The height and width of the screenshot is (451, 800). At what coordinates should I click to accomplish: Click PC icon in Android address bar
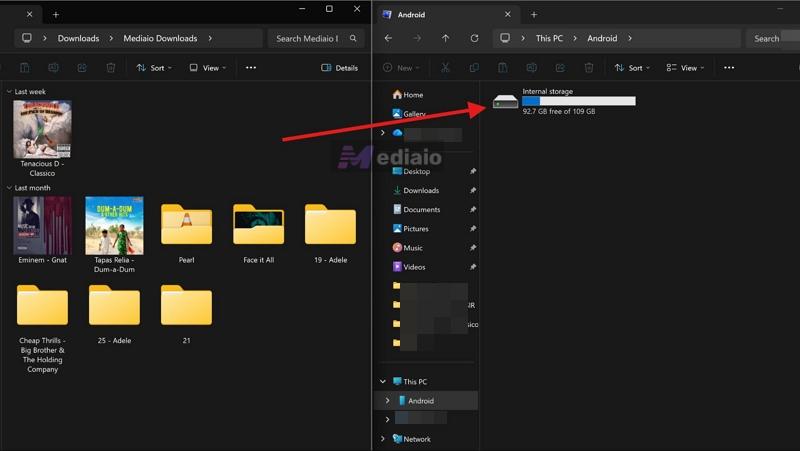pos(505,38)
